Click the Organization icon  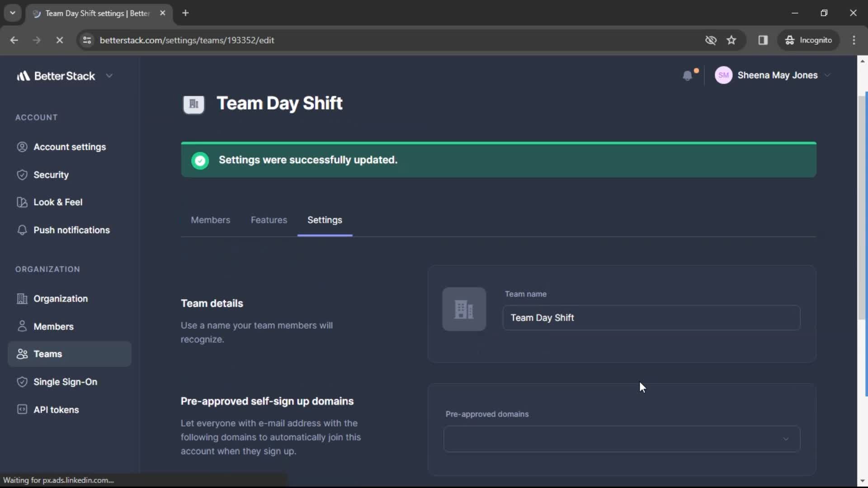click(21, 299)
